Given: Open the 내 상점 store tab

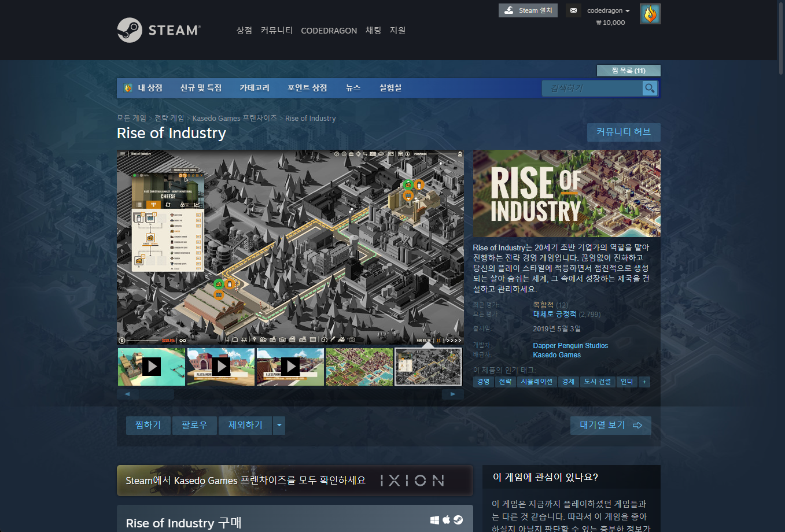Looking at the screenshot, I should (143, 88).
